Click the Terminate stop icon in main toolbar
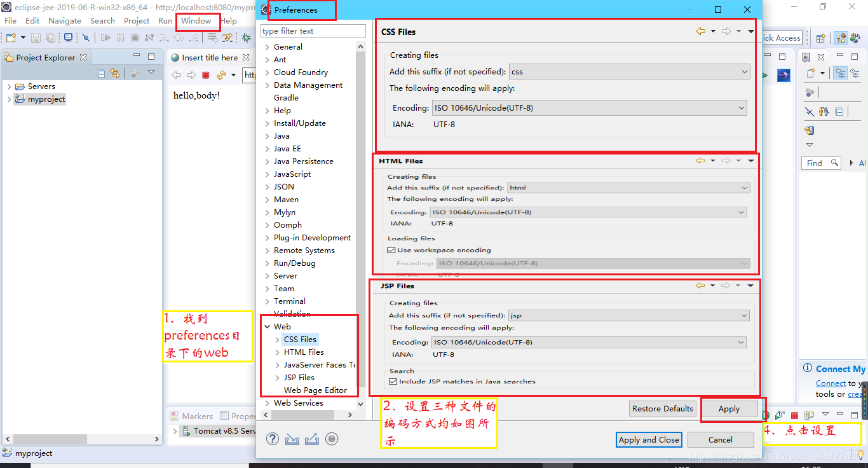 tap(135, 38)
